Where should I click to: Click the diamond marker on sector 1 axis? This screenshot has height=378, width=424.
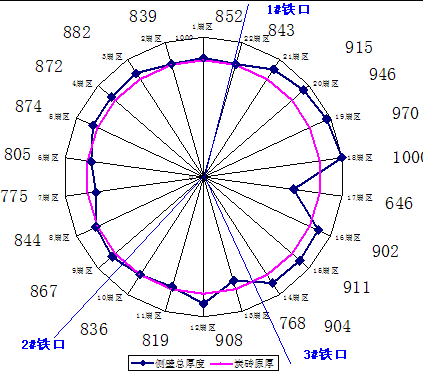203,59
